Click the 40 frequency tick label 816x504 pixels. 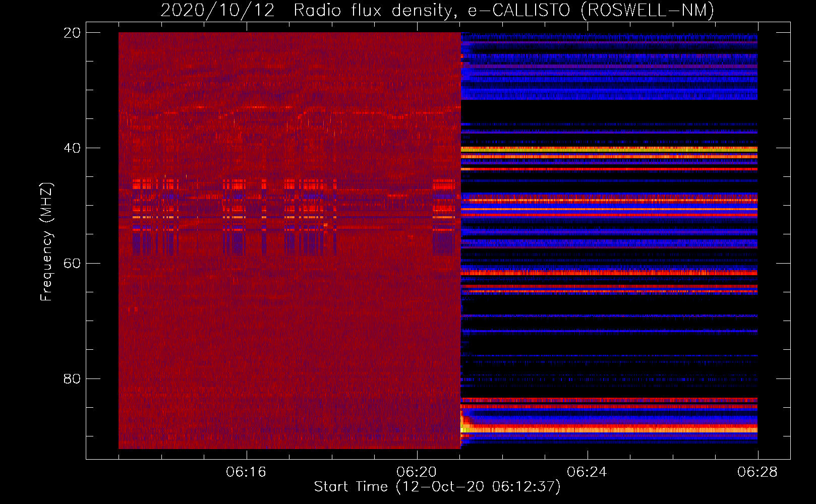tap(72, 148)
